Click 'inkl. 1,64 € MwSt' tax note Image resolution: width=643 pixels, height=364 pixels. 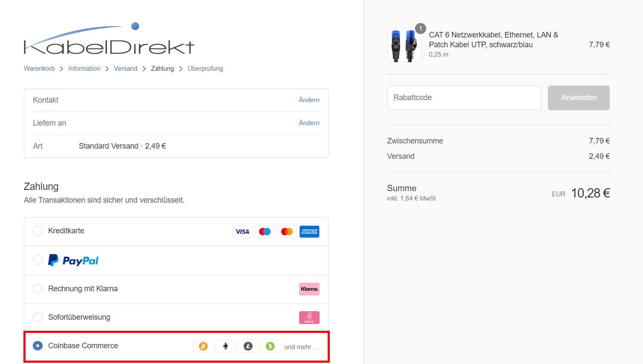(x=411, y=198)
